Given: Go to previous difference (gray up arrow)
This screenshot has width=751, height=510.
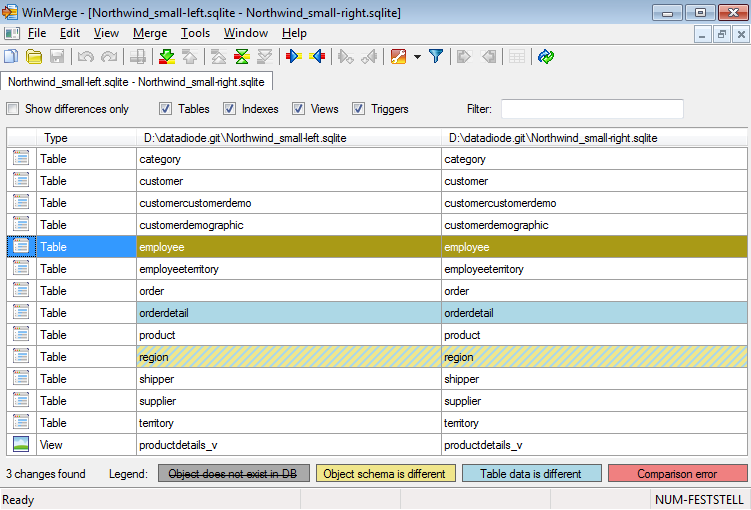Looking at the screenshot, I should pyautogui.click(x=190, y=57).
